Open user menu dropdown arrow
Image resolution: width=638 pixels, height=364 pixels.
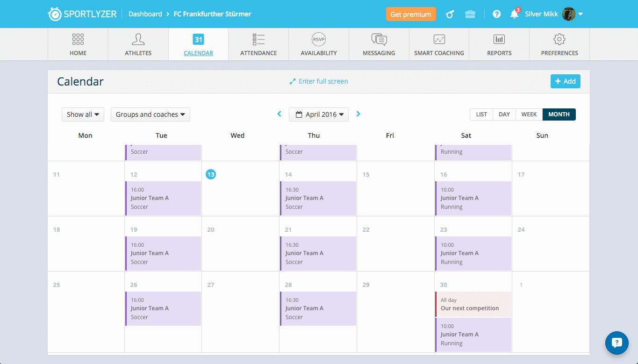point(581,14)
